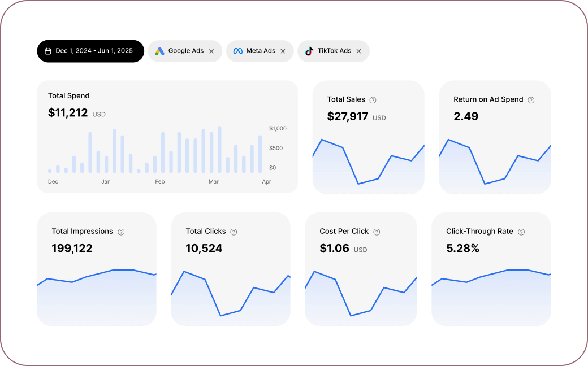Open the Return on Ad Spend 2.49 value
This screenshot has height=366, width=588.
click(x=466, y=116)
